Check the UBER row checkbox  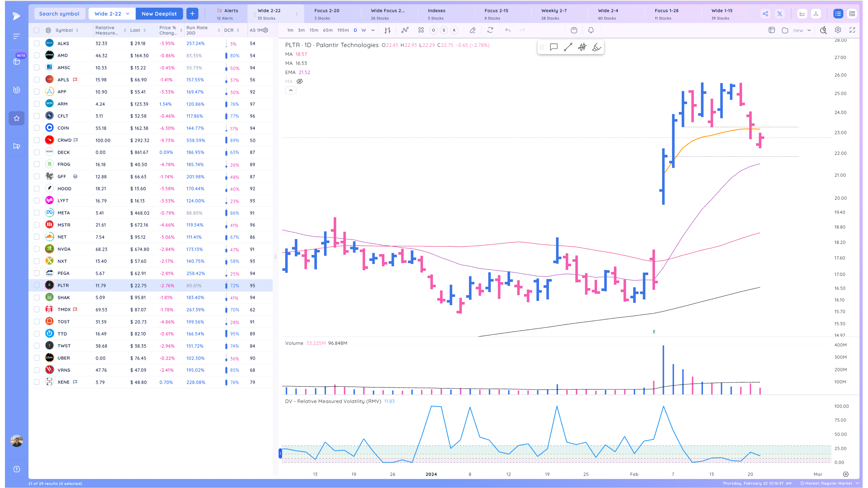click(x=36, y=358)
